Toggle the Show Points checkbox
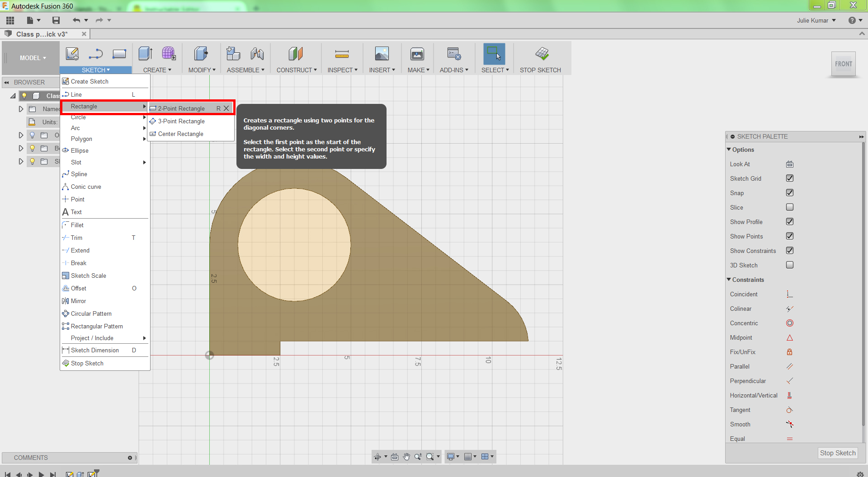The height and width of the screenshot is (477, 868). coord(790,236)
